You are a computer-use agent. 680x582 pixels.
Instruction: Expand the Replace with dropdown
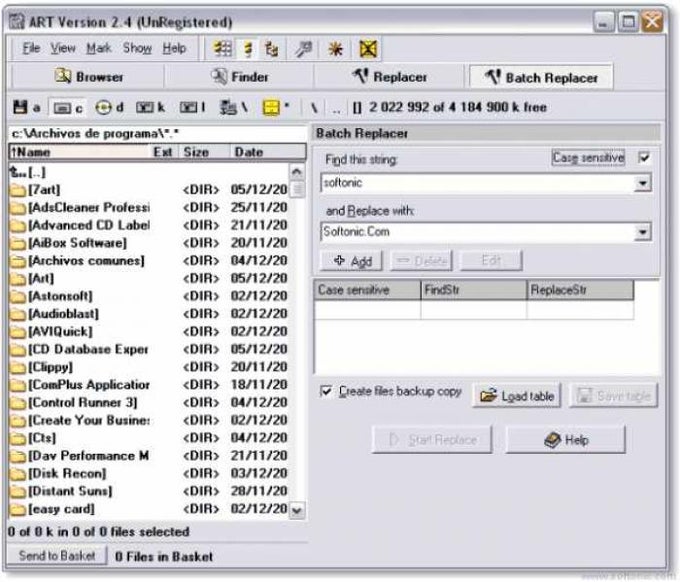point(643,232)
